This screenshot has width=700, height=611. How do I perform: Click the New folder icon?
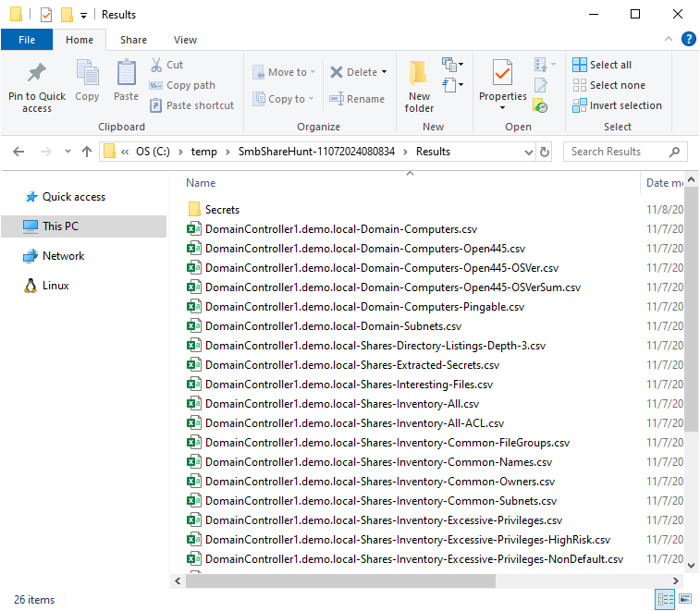click(x=419, y=74)
